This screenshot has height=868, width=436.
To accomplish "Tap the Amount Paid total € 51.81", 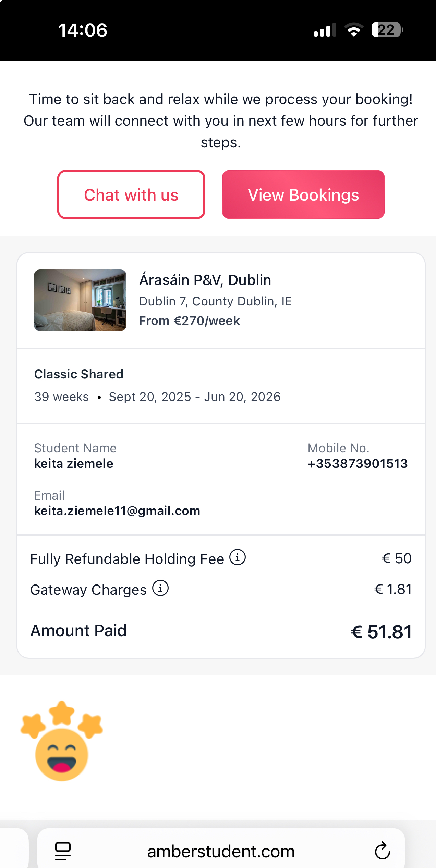I will tap(381, 632).
